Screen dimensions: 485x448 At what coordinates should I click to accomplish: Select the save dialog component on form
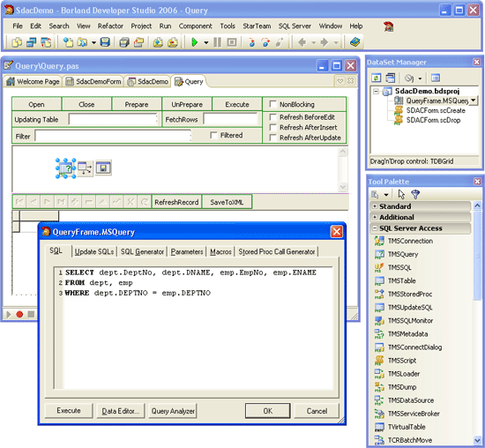tap(103, 168)
